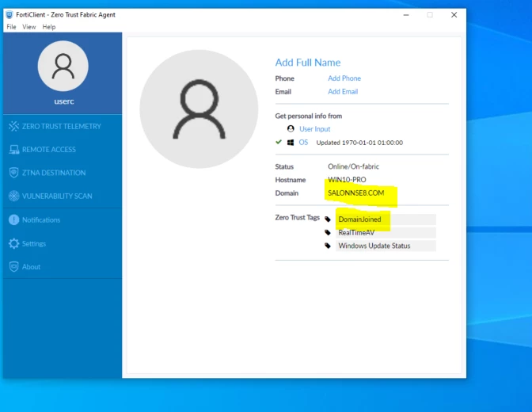
Task: Click the userc avatar in sidebar
Action: point(63,66)
